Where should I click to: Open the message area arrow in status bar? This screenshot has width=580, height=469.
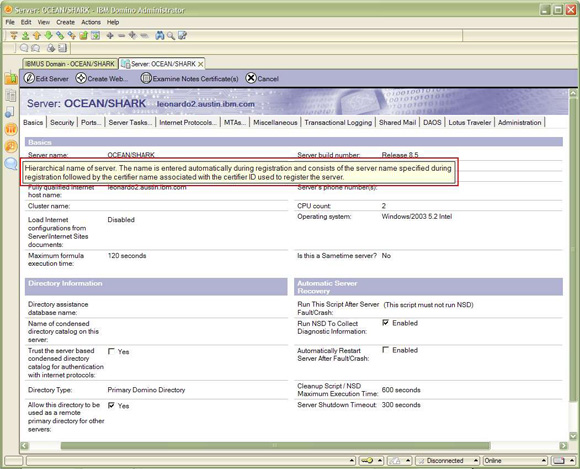(352, 460)
